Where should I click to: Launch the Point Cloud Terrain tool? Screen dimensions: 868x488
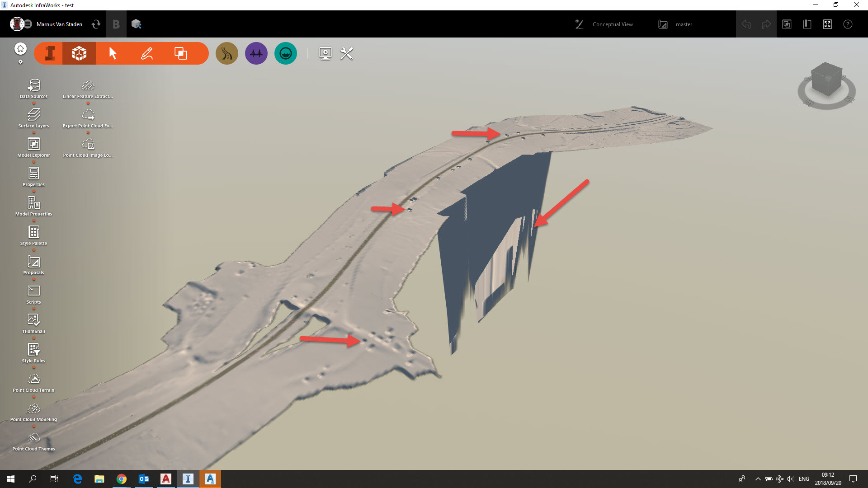click(x=33, y=380)
